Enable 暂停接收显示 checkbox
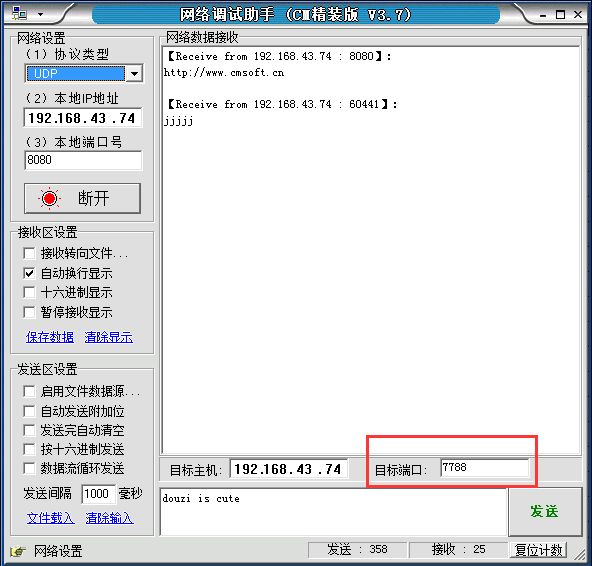This screenshot has width=592, height=566. pos(29,312)
